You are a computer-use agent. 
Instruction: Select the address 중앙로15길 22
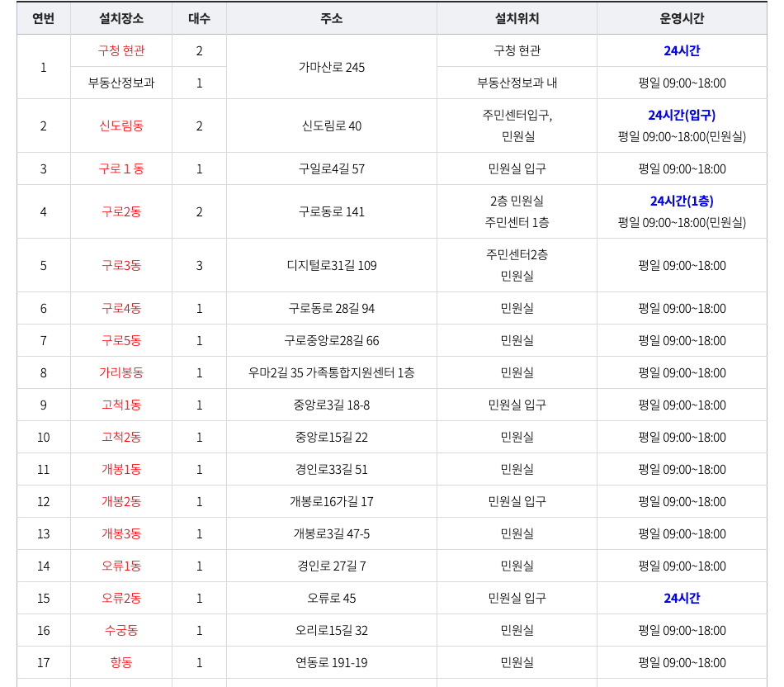(332, 437)
